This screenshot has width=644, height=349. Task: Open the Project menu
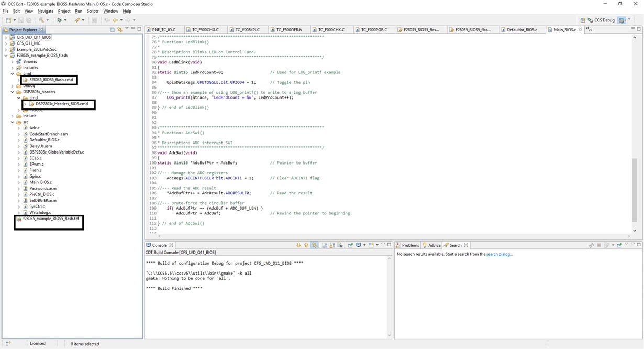(x=64, y=11)
